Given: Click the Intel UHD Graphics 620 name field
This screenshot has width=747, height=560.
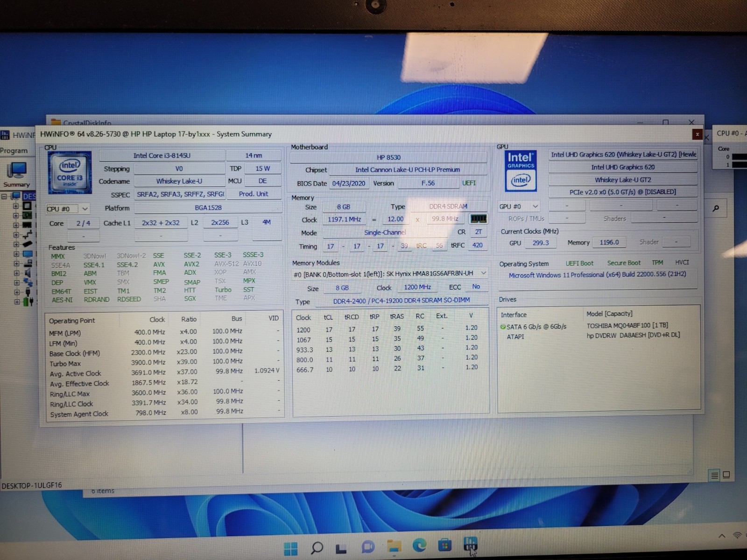Looking at the screenshot, I should point(623,167).
